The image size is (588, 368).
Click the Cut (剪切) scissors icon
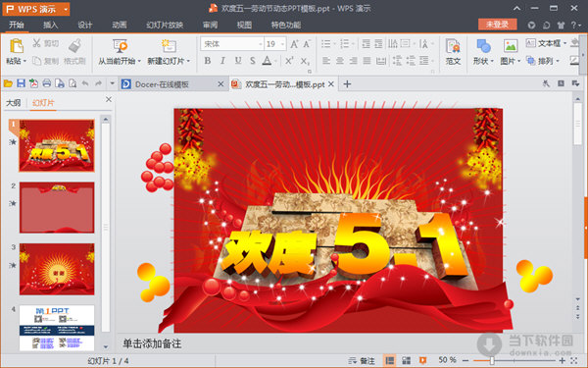pyautogui.click(x=36, y=43)
